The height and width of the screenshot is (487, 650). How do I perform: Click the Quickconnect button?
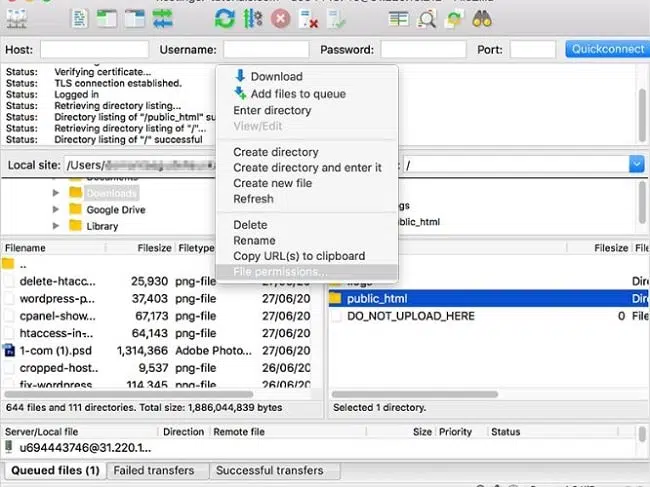pyautogui.click(x=608, y=49)
